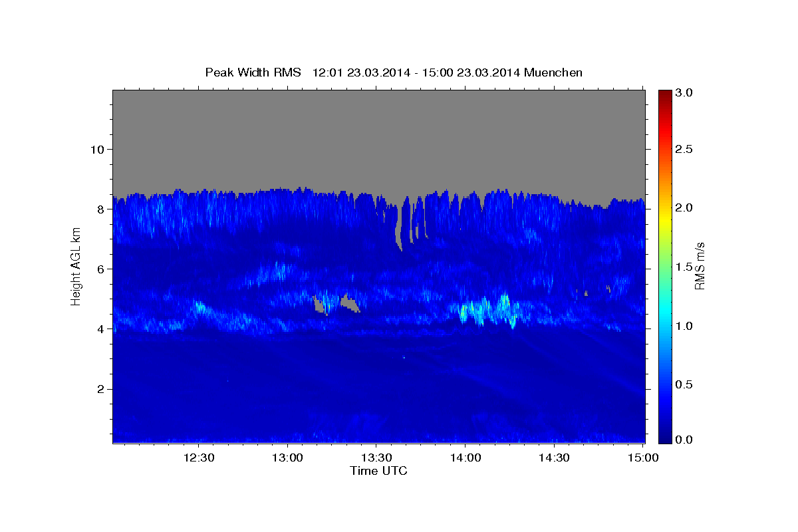The image size is (798, 532).
Task: Click the colorbar value '2.0'
Action: (686, 207)
